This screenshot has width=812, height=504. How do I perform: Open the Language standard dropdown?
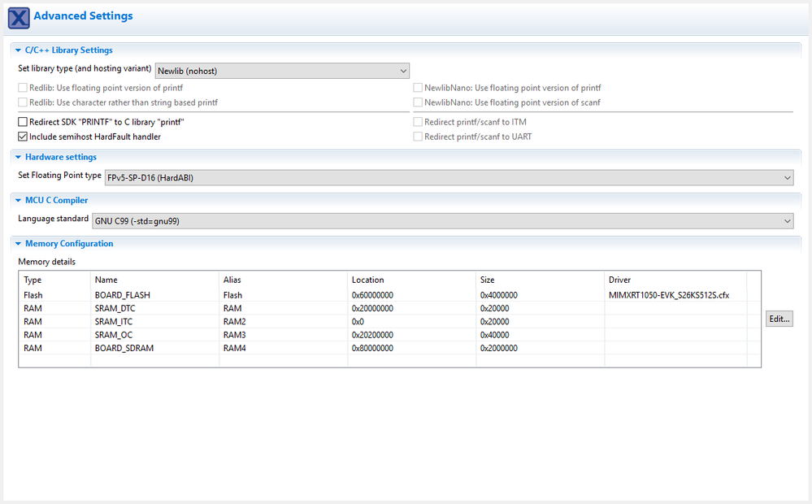coord(443,221)
